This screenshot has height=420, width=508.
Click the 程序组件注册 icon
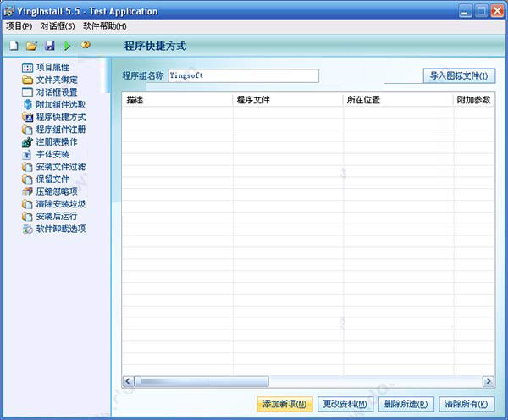[28, 130]
